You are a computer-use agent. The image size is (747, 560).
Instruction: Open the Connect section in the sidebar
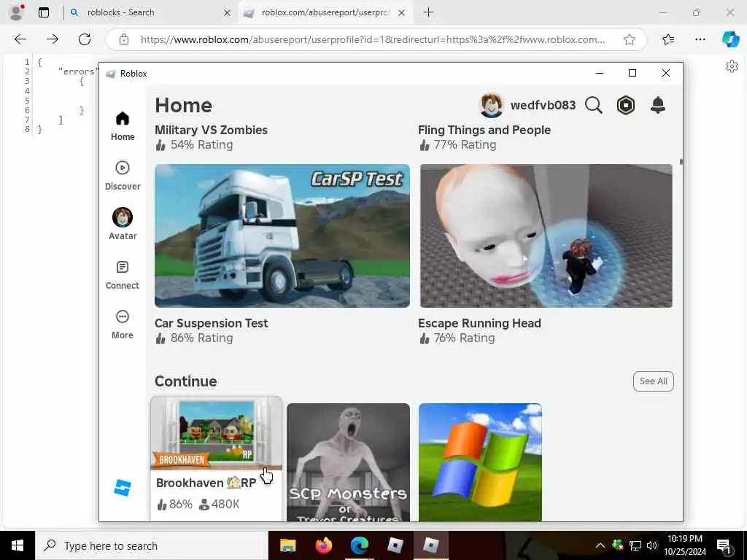tap(123, 275)
